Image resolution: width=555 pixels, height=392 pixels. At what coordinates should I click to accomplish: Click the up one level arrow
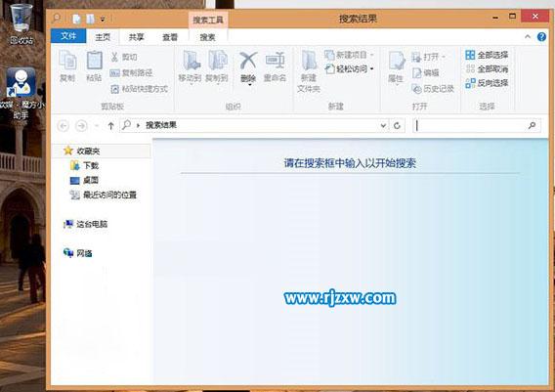pyautogui.click(x=110, y=125)
